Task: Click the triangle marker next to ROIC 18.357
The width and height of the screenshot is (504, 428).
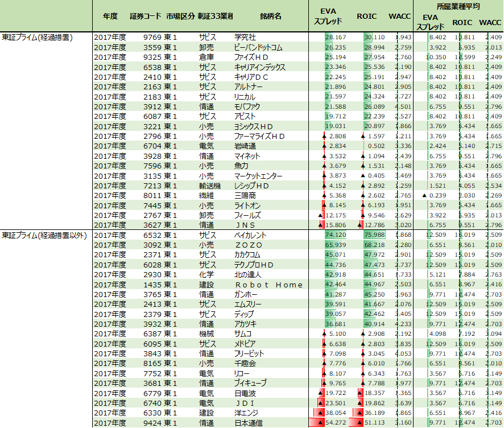Action: 361,393
